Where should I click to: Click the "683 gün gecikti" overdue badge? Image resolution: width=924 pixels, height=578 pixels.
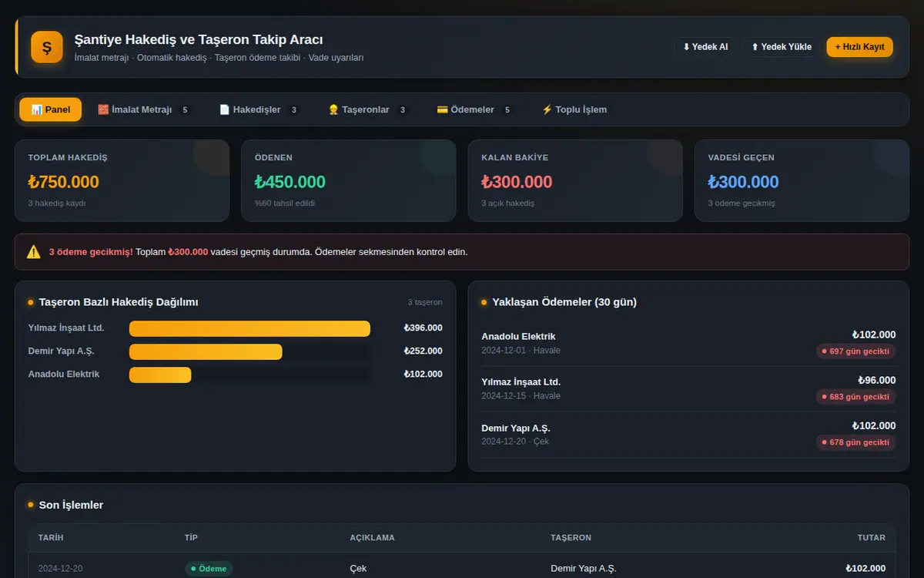coord(856,397)
